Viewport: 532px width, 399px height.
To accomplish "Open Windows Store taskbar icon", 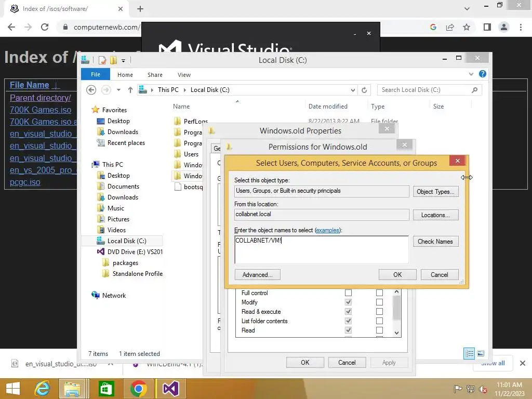I will pos(106,389).
